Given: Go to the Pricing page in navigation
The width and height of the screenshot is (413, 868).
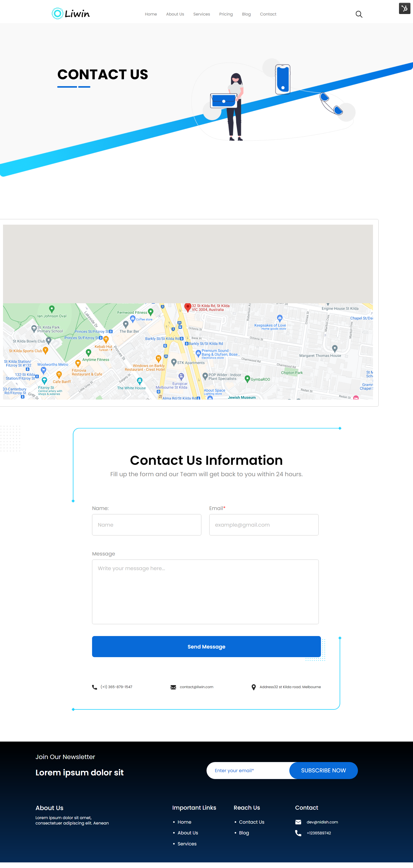Looking at the screenshot, I should coord(226,14).
